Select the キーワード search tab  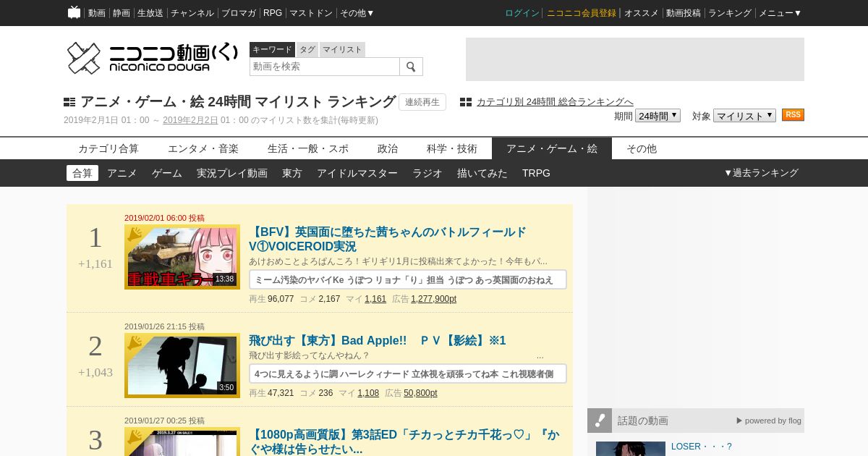coord(272,49)
